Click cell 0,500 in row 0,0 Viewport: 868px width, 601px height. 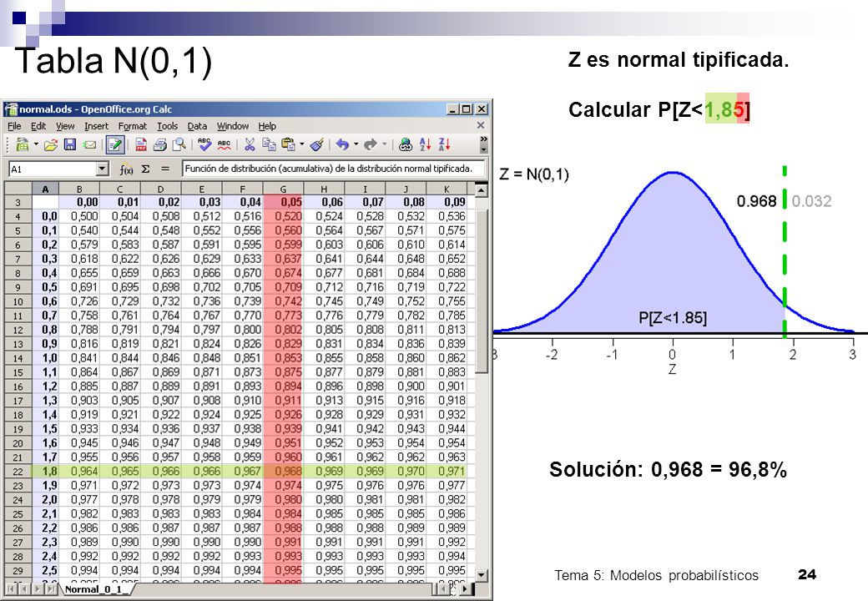coord(80,216)
